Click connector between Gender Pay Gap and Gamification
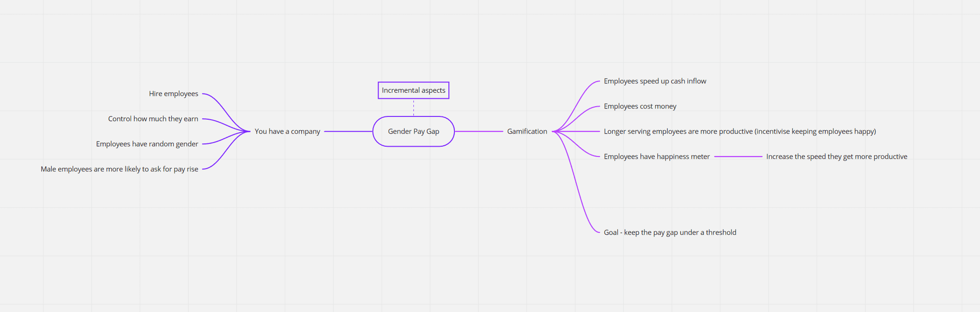Screen dimensions: 980x312 pos(479,131)
